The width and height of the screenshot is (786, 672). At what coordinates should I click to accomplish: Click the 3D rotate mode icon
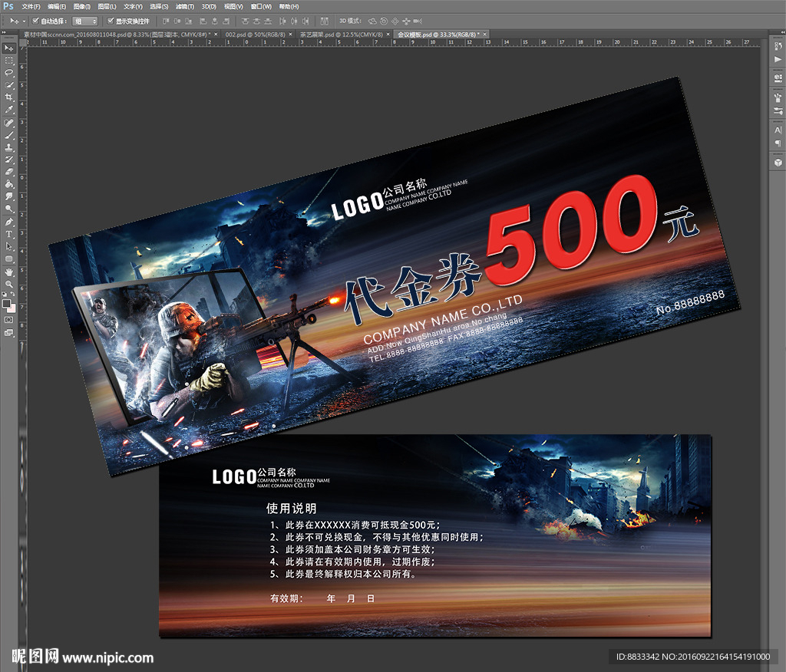(372, 21)
